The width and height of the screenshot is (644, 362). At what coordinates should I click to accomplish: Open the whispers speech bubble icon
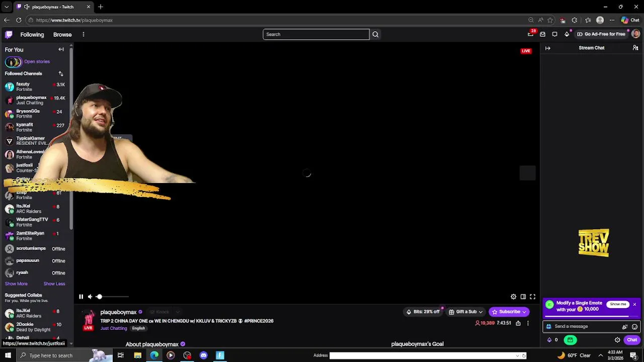(x=554, y=34)
